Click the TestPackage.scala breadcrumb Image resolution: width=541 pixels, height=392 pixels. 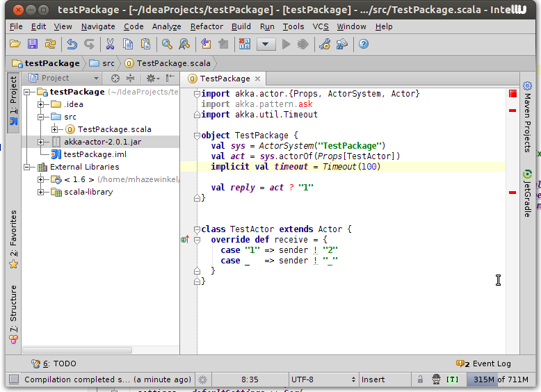[x=168, y=63]
